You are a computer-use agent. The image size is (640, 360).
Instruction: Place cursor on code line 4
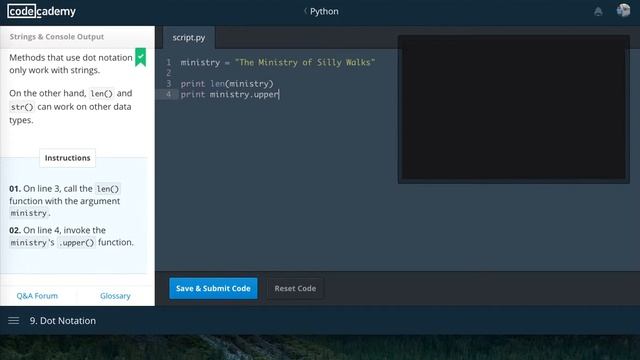pyautogui.click(x=230, y=94)
